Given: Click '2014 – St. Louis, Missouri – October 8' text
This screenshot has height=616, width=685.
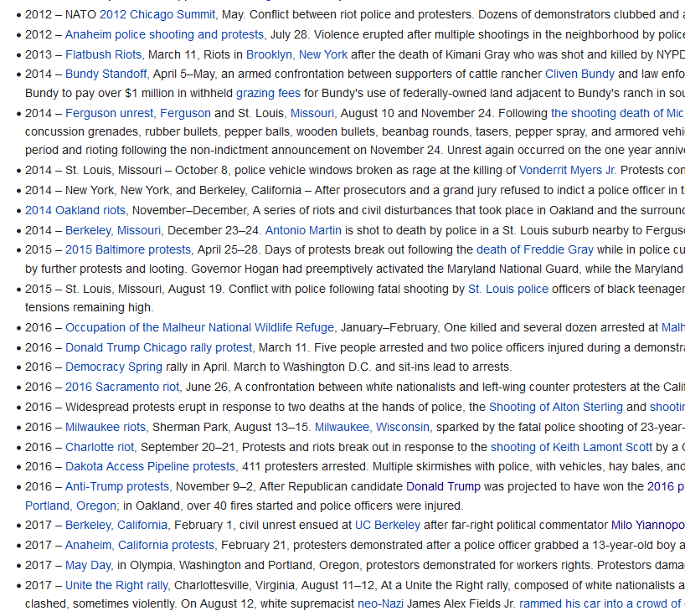Looking at the screenshot, I should pos(126,170).
